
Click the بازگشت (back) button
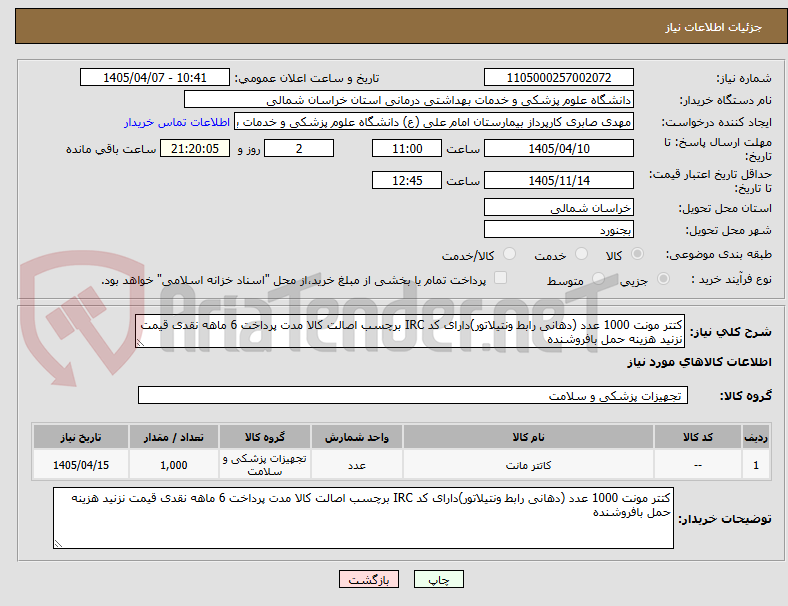point(369,579)
